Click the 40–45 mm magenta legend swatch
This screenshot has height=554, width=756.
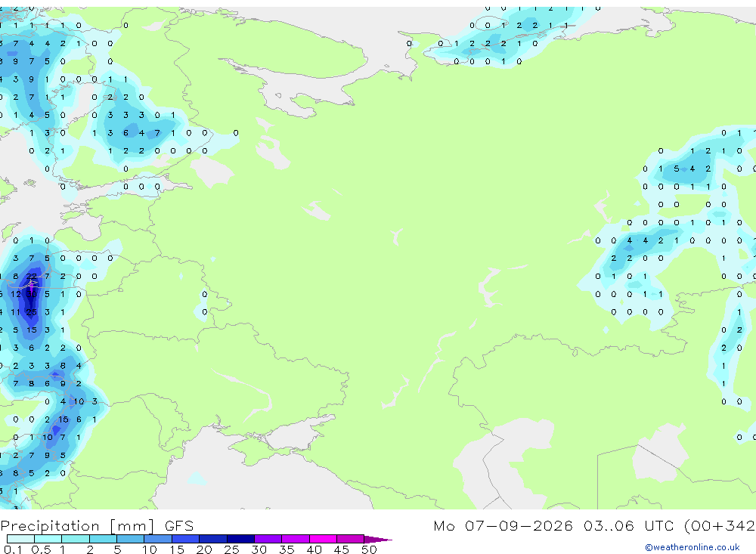pyautogui.click(x=323, y=539)
